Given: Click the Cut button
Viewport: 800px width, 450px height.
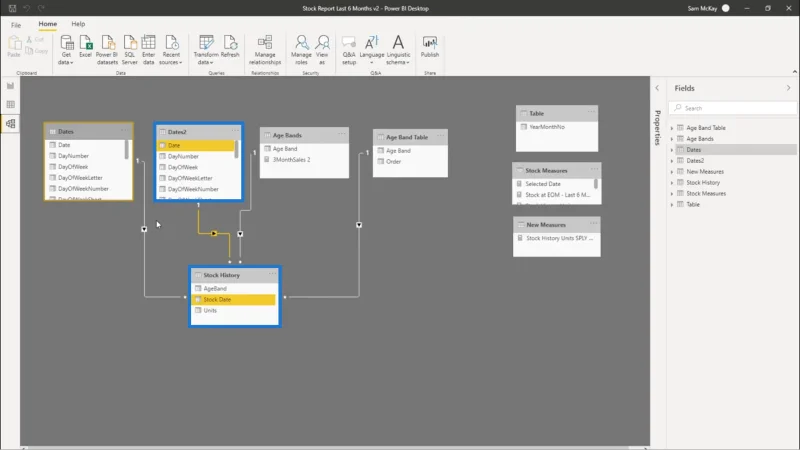Looking at the screenshot, I should pos(36,39).
